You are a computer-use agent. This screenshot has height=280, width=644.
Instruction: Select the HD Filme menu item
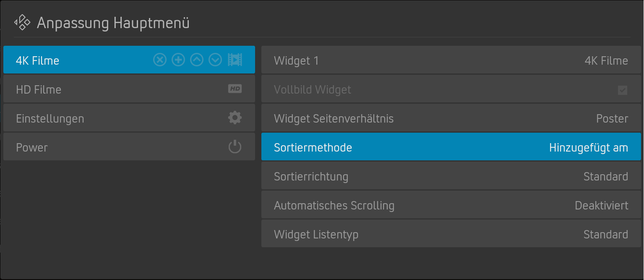tap(129, 89)
